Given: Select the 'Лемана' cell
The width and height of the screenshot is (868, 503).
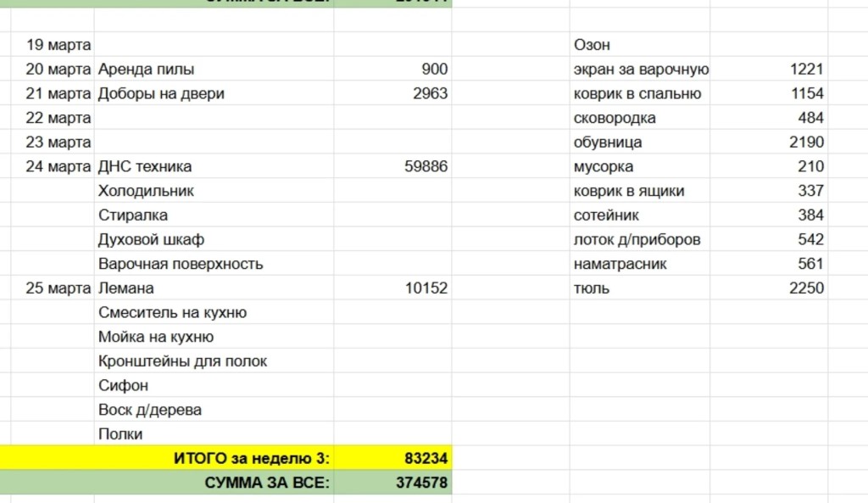Looking at the screenshot, I should tap(126, 288).
